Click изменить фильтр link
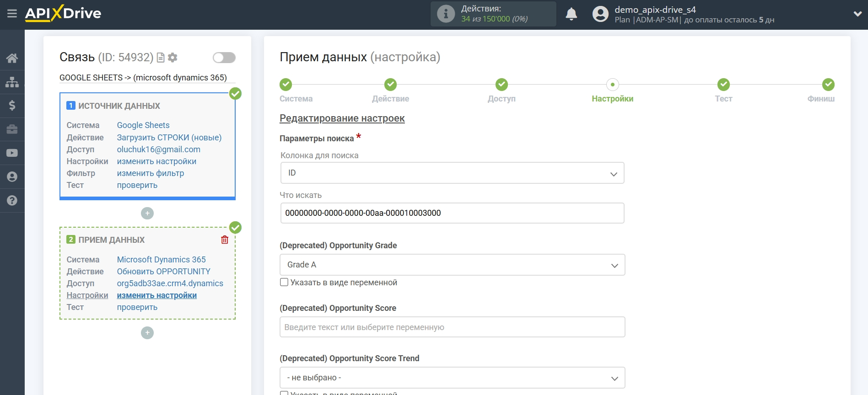 pos(151,173)
